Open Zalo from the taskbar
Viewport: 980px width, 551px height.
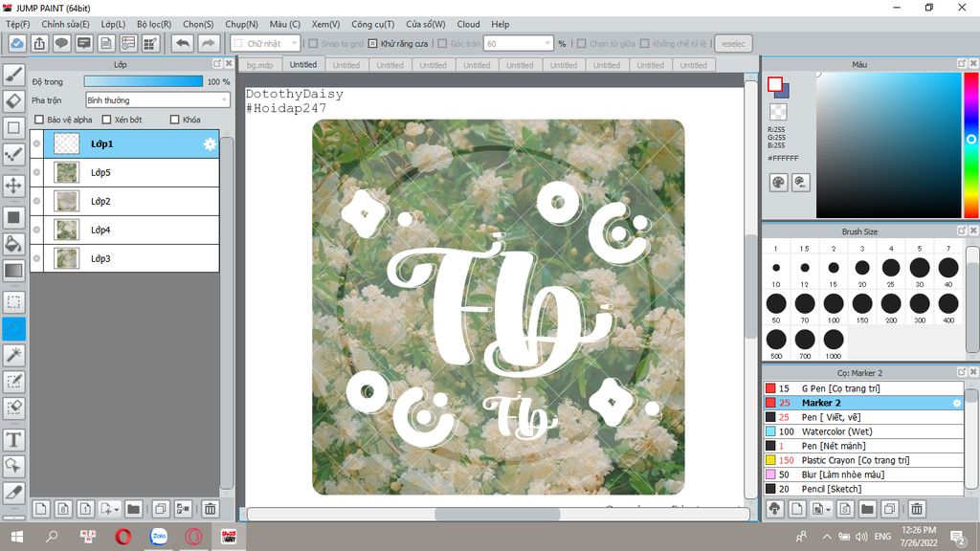pos(159,536)
